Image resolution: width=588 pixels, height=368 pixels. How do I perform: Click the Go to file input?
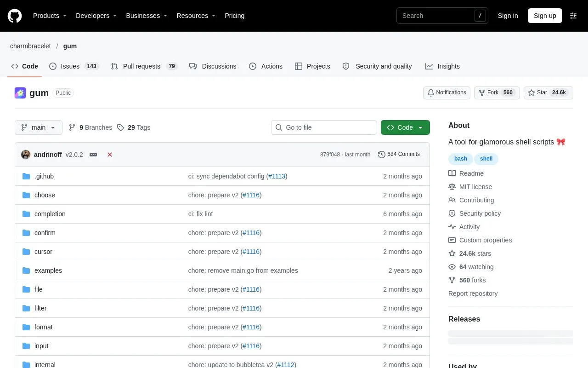(324, 127)
